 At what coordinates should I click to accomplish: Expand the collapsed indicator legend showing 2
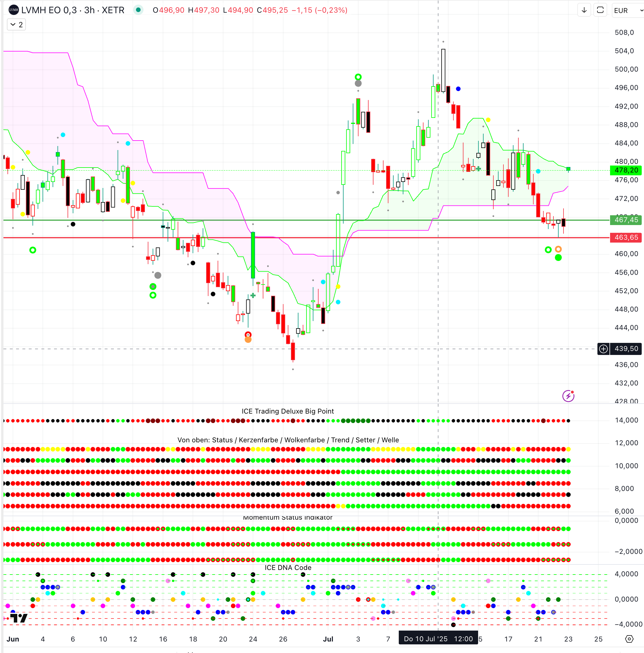[x=16, y=25]
